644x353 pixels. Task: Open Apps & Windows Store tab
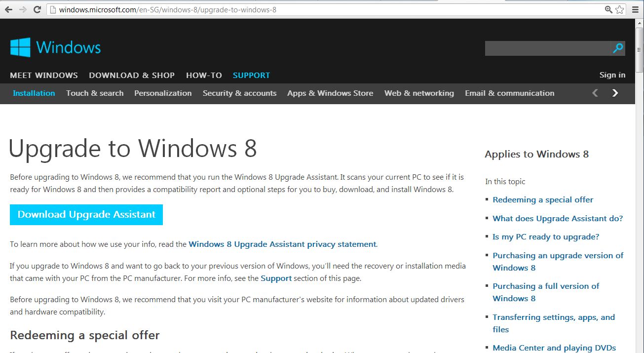pyautogui.click(x=330, y=93)
